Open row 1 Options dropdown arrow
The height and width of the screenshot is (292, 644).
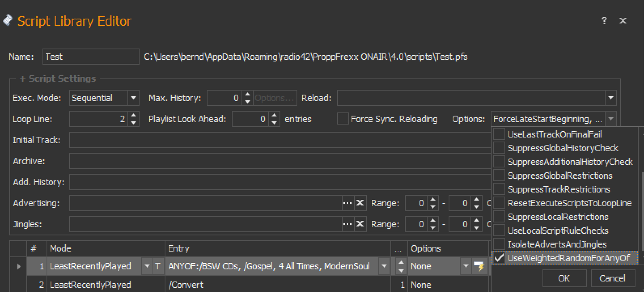pos(466,266)
